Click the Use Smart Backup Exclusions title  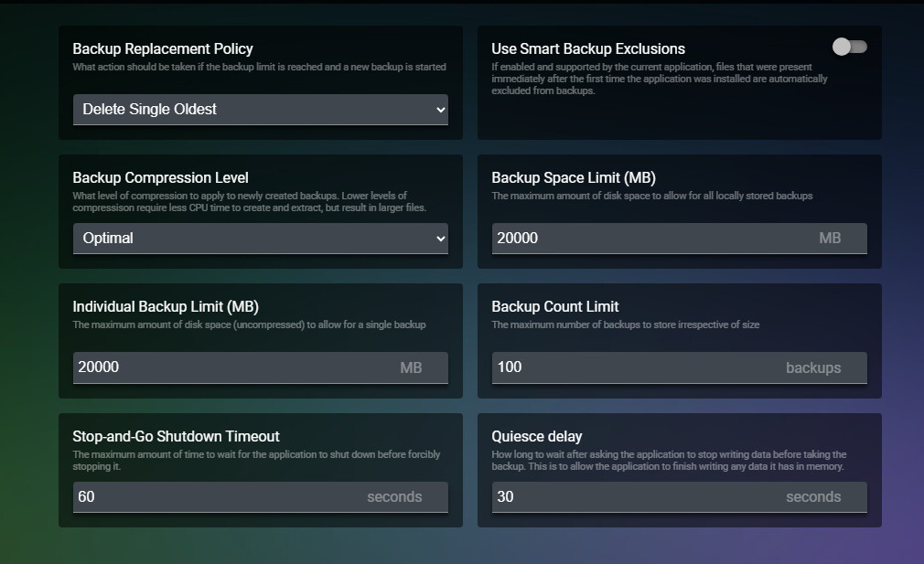click(x=587, y=48)
